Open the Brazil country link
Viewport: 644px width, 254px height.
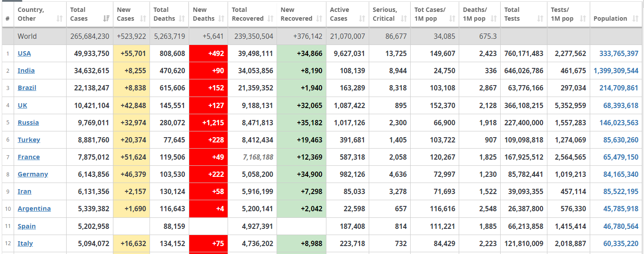tap(27, 88)
